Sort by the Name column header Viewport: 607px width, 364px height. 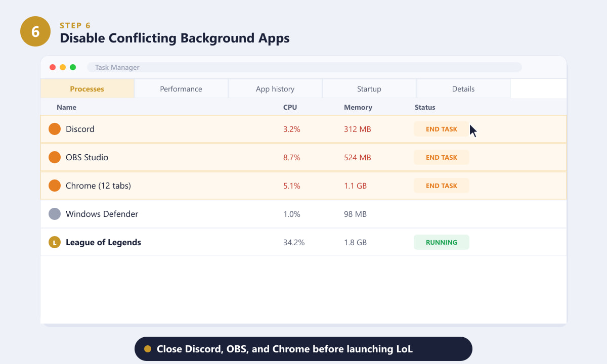pyautogui.click(x=66, y=107)
